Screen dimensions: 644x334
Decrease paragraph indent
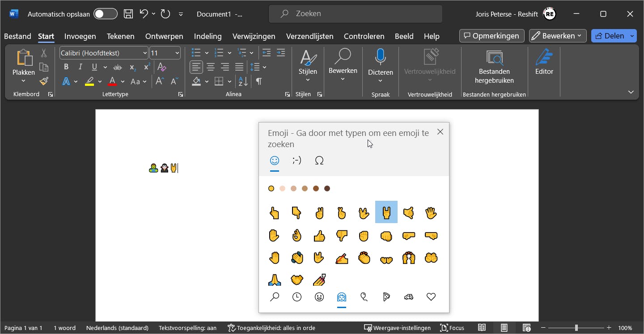pyautogui.click(x=267, y=53)
